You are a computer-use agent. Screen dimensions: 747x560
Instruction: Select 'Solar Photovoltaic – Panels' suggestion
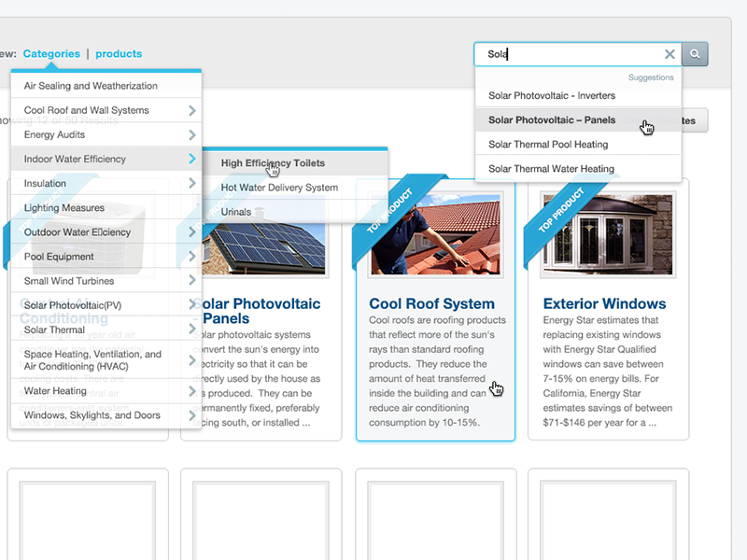552,120
